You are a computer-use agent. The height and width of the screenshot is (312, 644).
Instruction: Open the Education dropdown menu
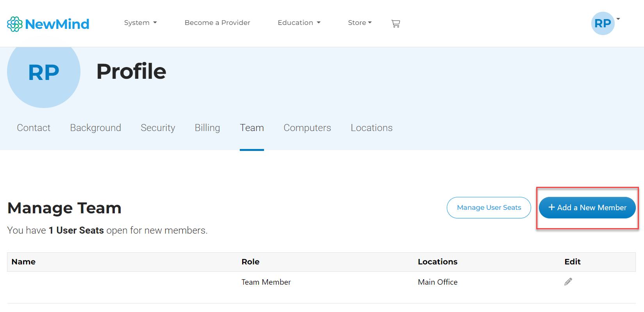299,23
